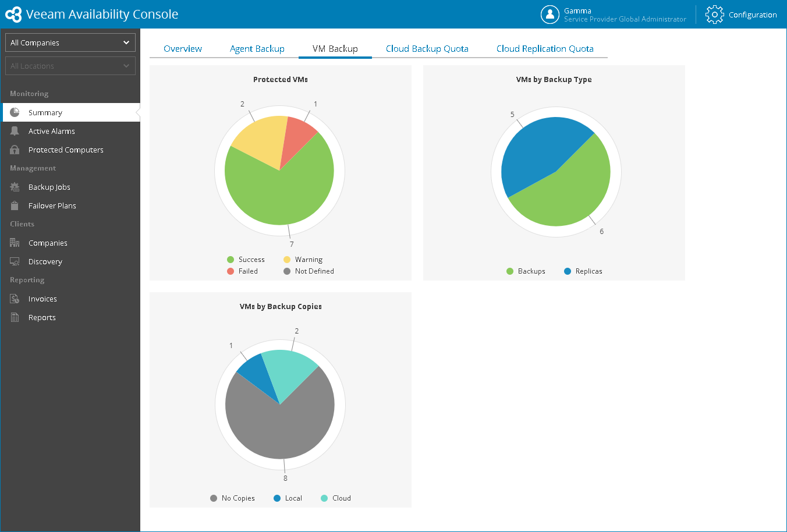Click the Companies building icon
The image size is (787, 532).
[15, 243]
